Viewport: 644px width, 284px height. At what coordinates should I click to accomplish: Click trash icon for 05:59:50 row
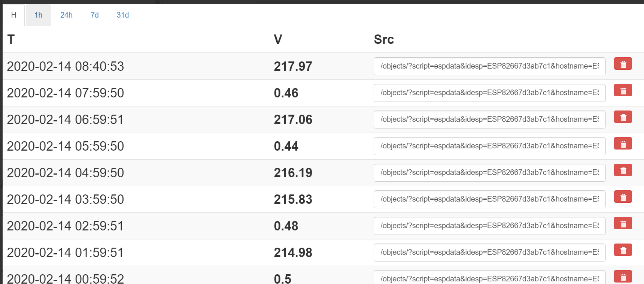[x=623, y=144]
